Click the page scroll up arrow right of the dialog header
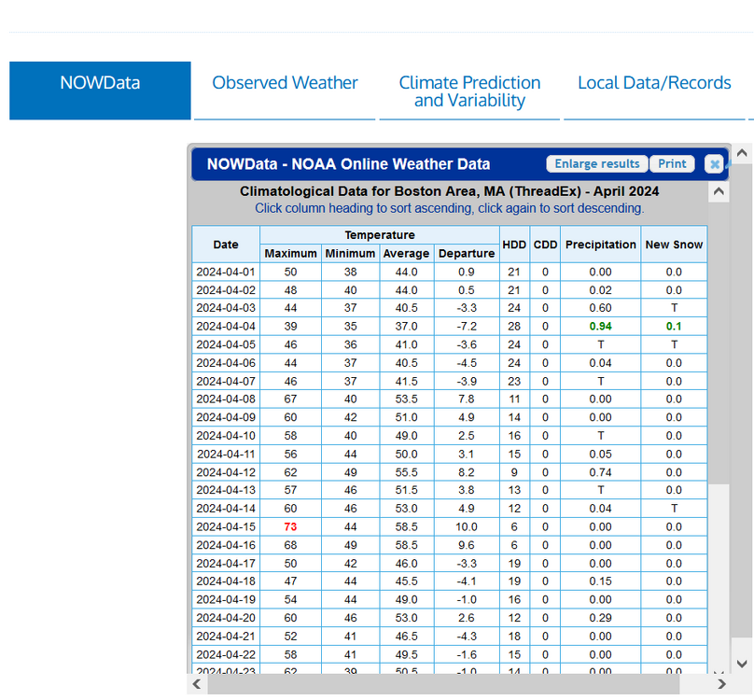 point(742,153)
